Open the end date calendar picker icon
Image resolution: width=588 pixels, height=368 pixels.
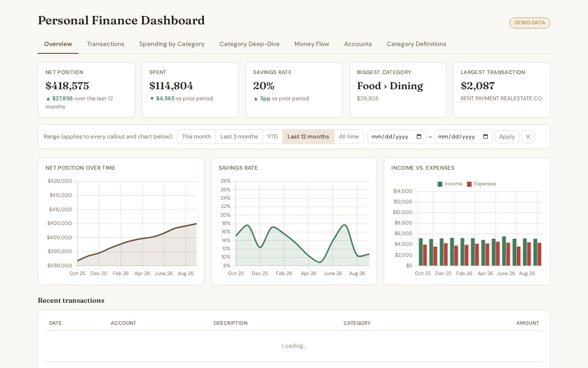click(486, 137)
